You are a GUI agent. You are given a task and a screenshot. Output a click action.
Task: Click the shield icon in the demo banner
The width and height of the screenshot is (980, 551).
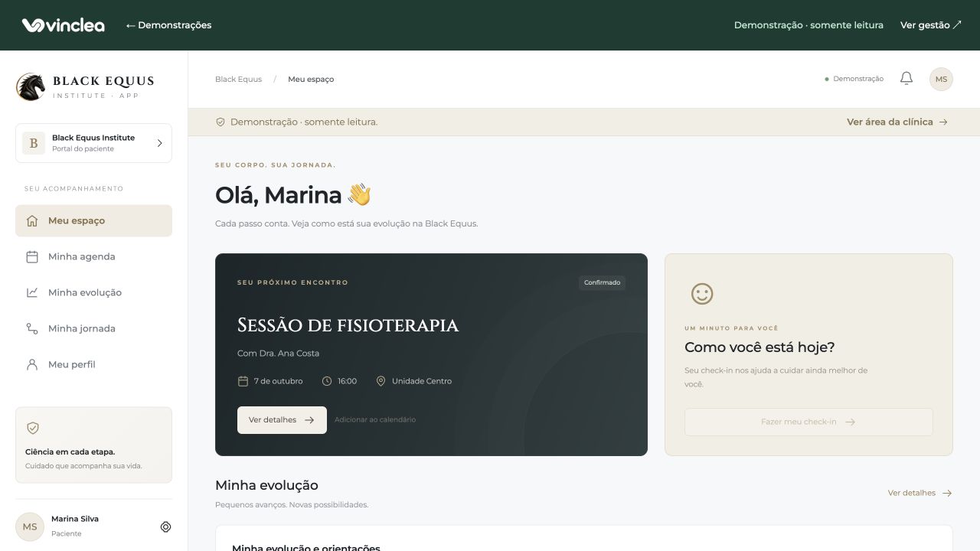tap(220, 122)
